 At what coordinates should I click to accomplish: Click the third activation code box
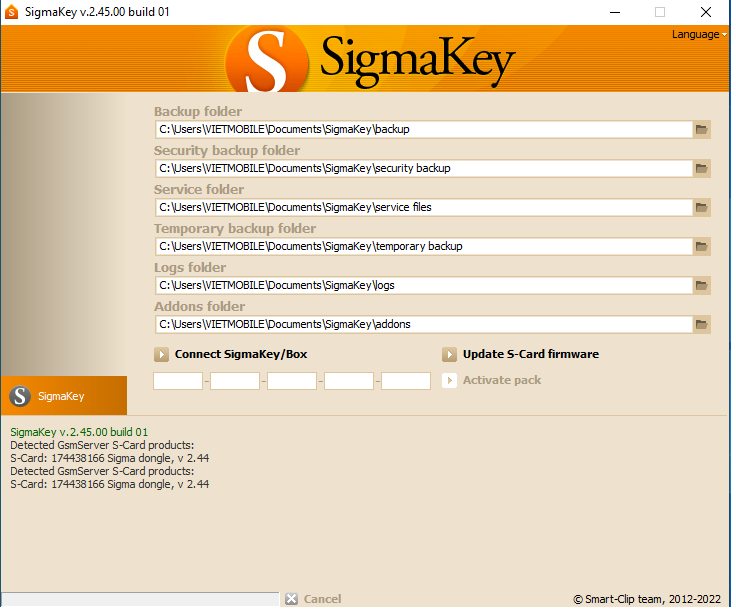pos(292,381)
